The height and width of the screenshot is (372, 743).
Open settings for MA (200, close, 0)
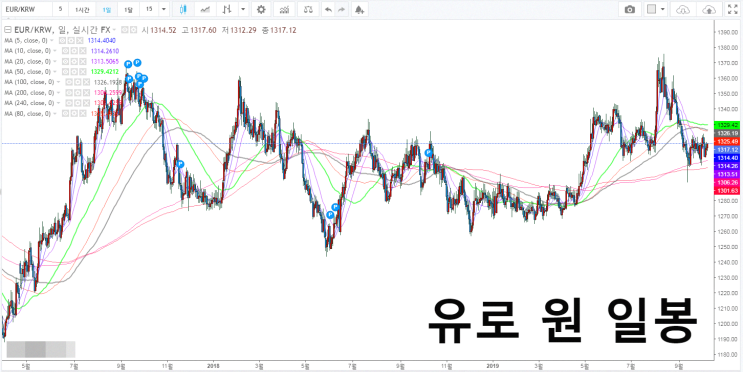[x=78, y=92]
